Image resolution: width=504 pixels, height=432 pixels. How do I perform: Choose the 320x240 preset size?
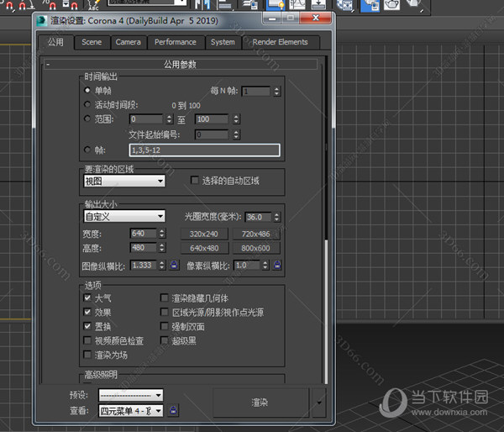(x=204, y=234)
